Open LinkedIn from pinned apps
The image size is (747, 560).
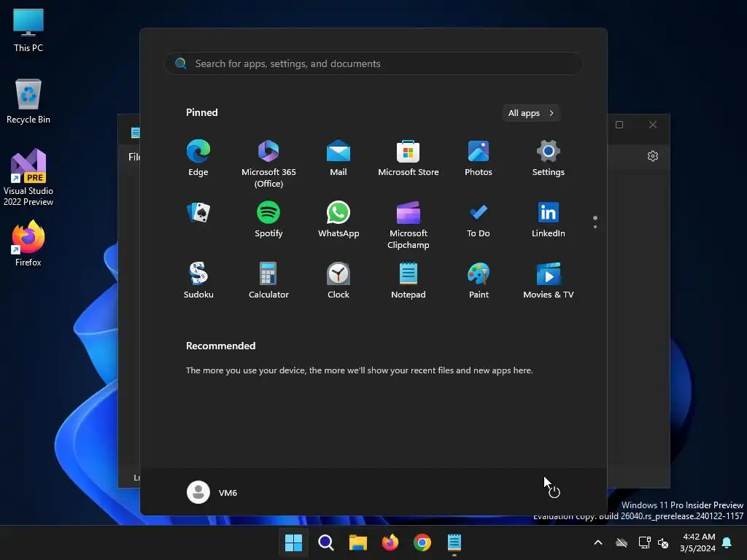point(549,219)
